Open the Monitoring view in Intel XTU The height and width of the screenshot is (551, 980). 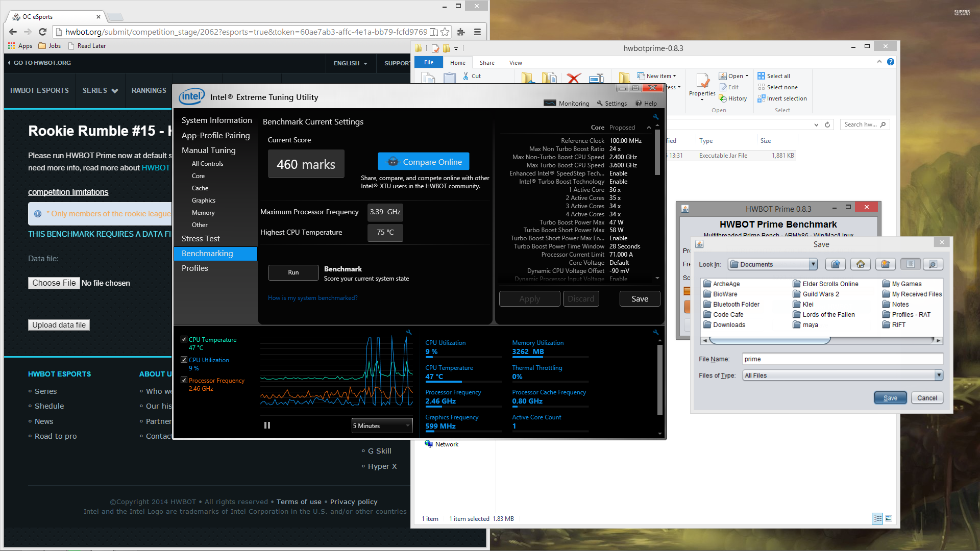[566, 103]
